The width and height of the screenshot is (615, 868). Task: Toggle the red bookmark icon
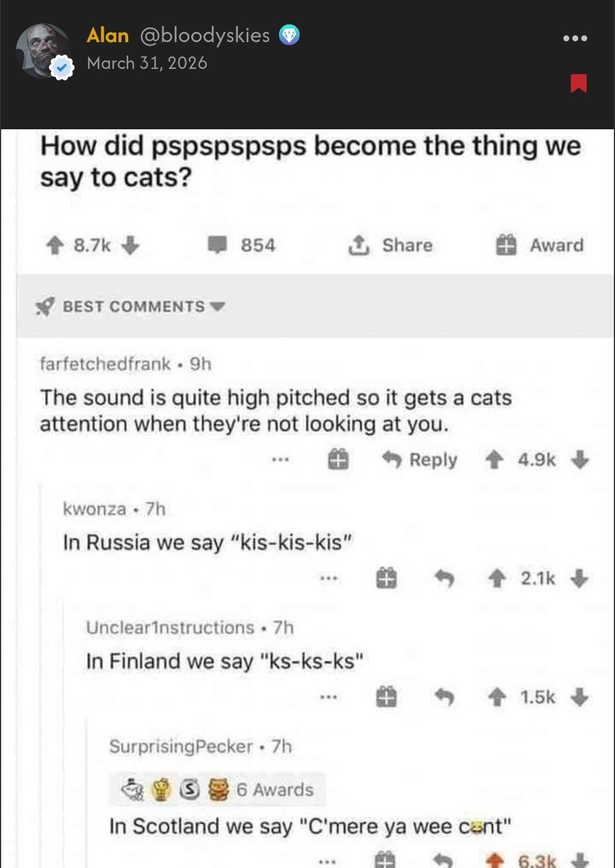pos(579,83)
